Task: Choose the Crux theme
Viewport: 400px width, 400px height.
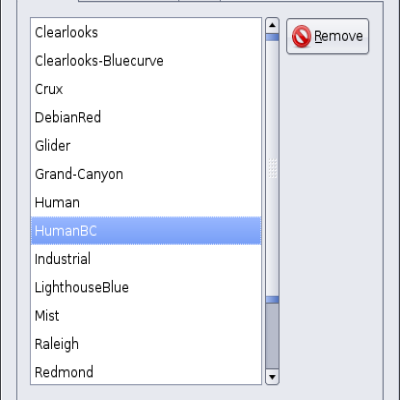Action: pos(146,89)
